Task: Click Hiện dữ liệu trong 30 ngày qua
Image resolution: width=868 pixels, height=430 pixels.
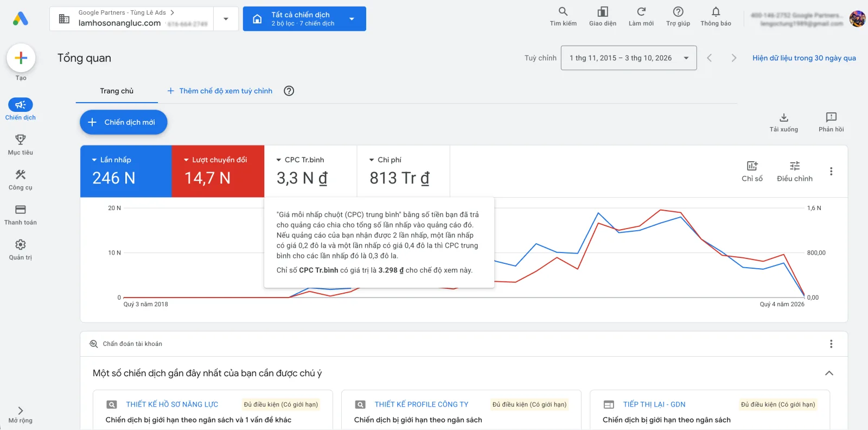Action: pyautogui.click(x=804, y=58)
